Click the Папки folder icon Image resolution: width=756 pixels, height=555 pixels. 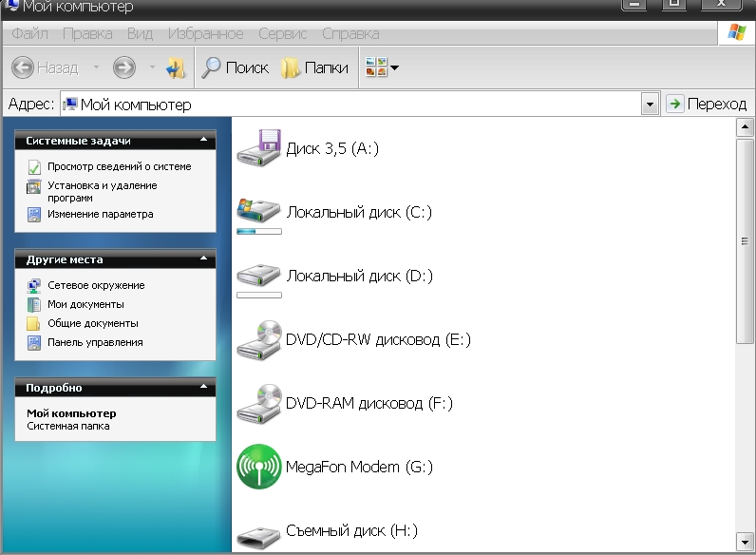coord(291,67)
